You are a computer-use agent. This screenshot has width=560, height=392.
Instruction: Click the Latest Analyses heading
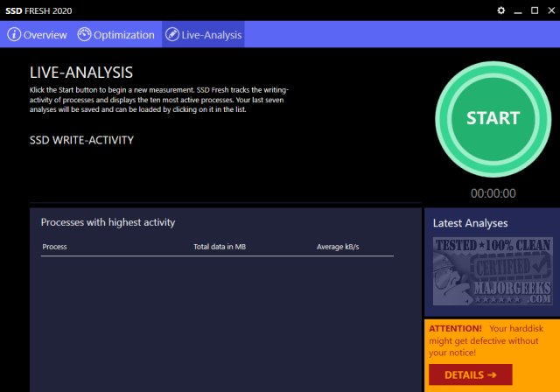tap(470, 223)
